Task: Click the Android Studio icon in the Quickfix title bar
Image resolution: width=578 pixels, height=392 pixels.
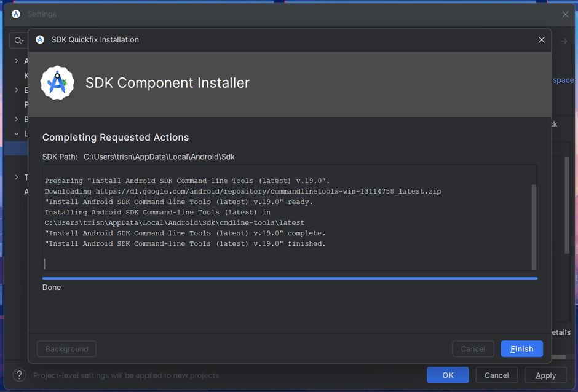Action: 40,40
